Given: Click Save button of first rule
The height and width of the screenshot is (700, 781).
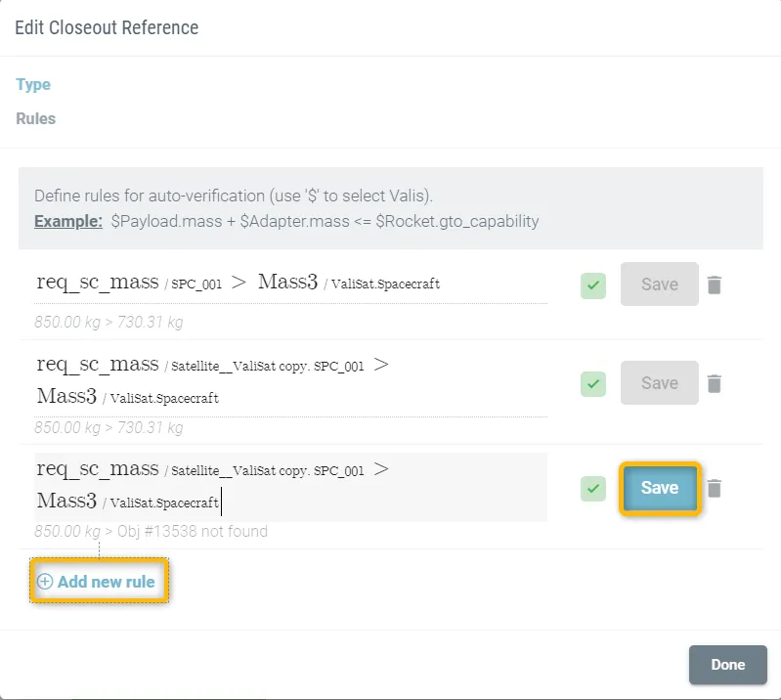Looking at the screenshot, I should [659, 284].
